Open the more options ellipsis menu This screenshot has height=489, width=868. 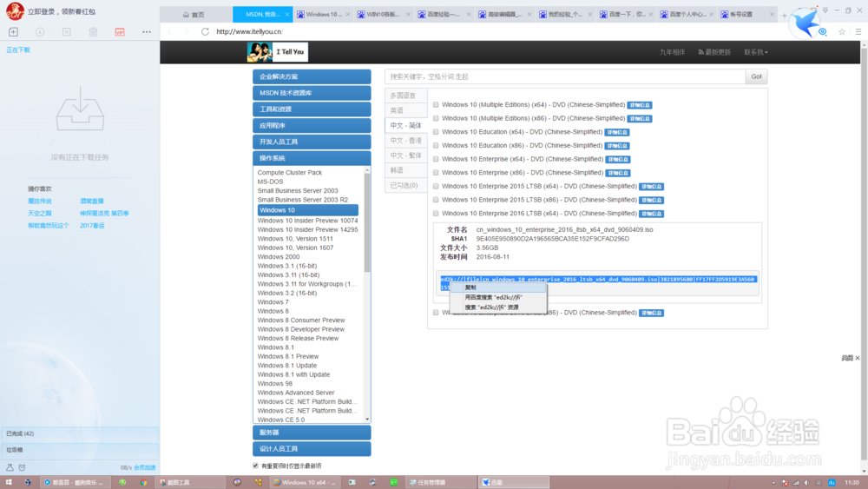coord(146,32)
